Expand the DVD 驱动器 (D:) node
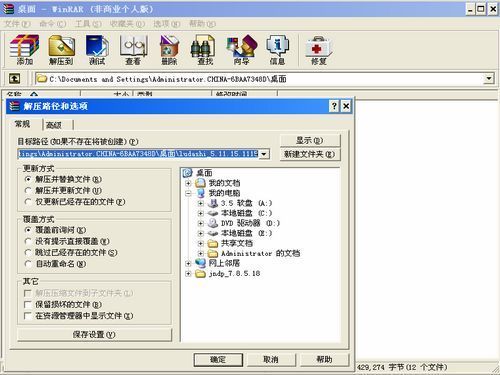 click(x=200, y=223)
